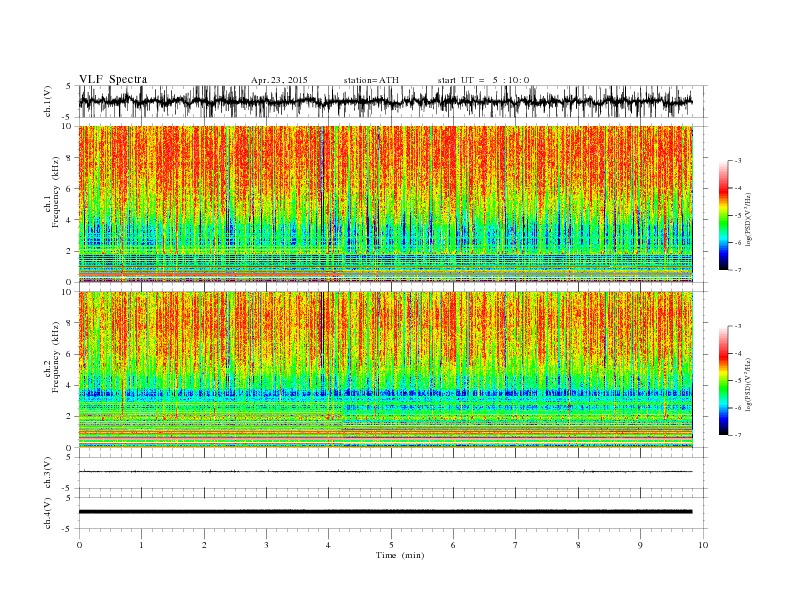Select the "Apr. 23, 2015" date text
Image resolution: width=792 pixels, height=612 pixels.
(x=279, y=80)
